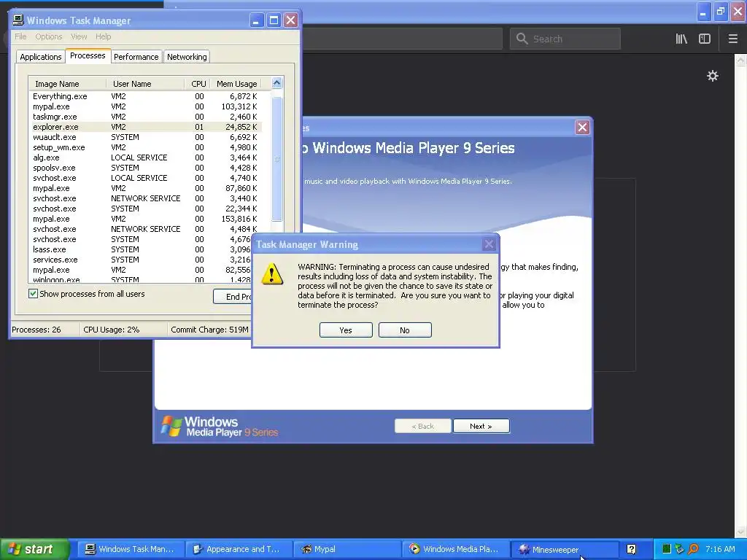
Task: Click the Windows Media Player 9 Series logo
Action: point(220,427)
